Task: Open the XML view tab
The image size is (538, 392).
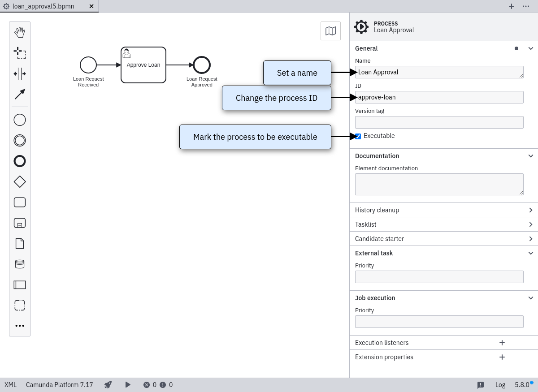Action: (10, 384)
